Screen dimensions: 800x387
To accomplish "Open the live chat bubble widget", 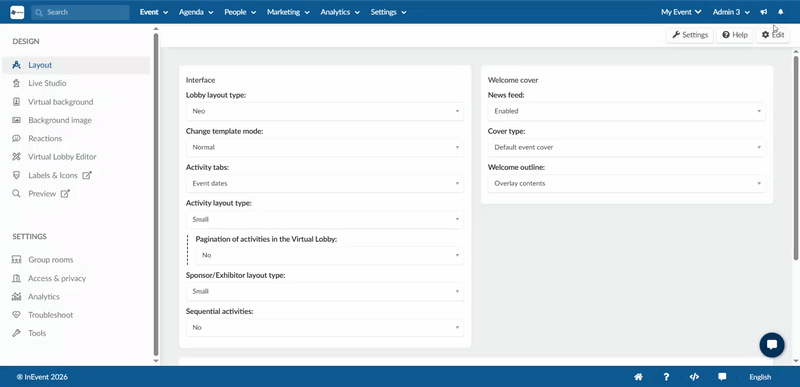I will pos(772,345).
